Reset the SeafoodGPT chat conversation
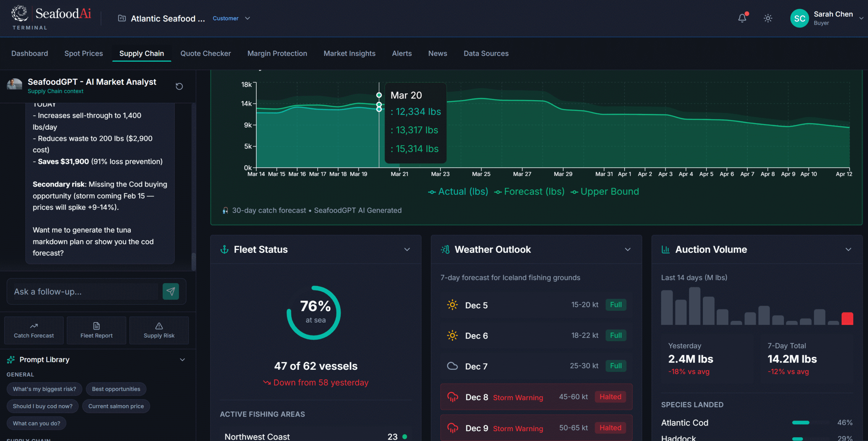868x441 pixels. [179, 86]
